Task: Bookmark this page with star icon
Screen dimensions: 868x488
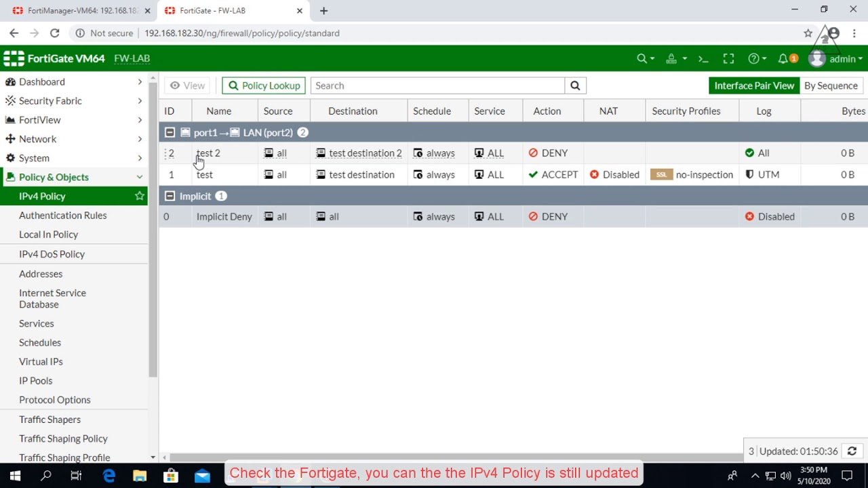Action: 808,33
